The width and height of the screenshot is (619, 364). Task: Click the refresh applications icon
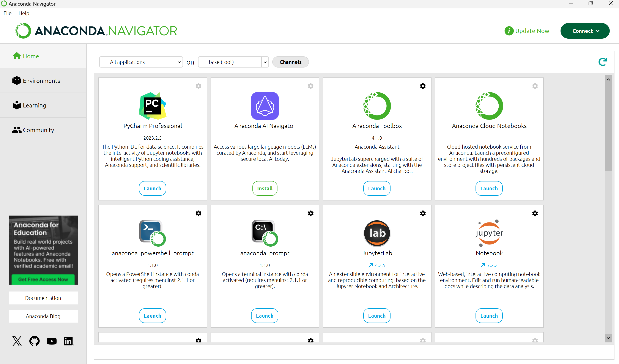coord(603,62)
